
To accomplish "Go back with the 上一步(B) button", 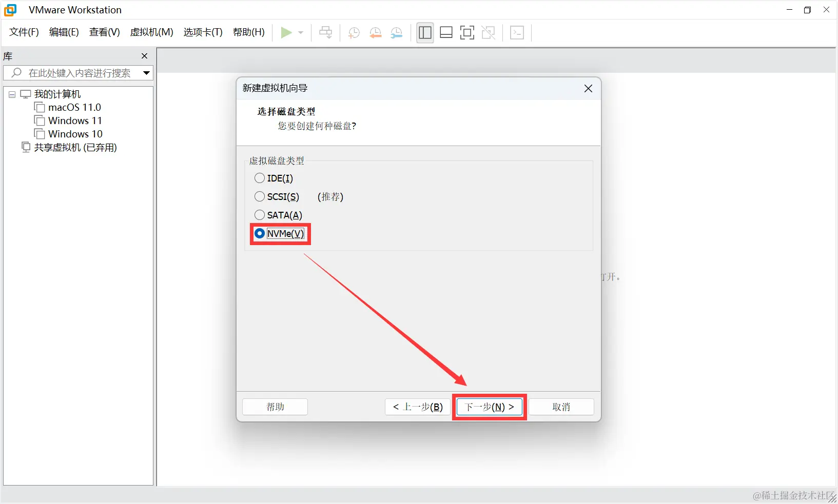I will [418, 407].
